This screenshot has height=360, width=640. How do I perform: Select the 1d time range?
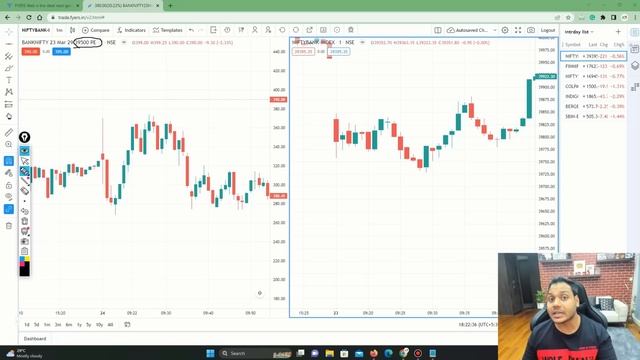pyautogui.click(x=27, y=325)
